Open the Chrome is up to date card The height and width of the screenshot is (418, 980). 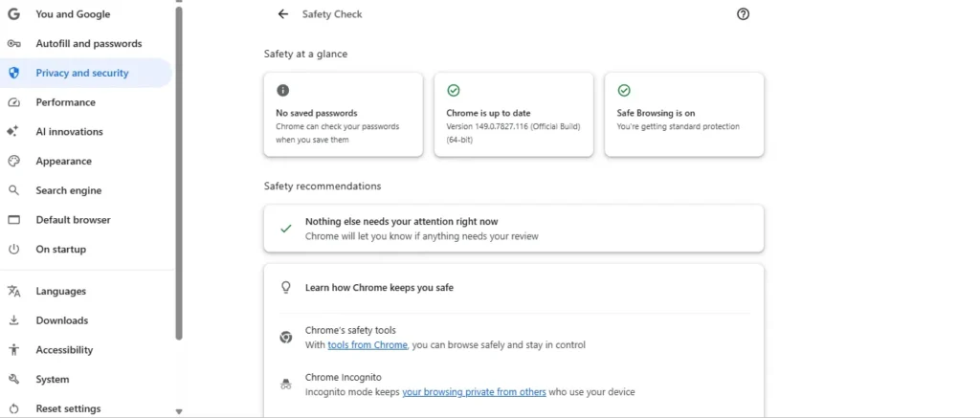(x=514, y=115)
